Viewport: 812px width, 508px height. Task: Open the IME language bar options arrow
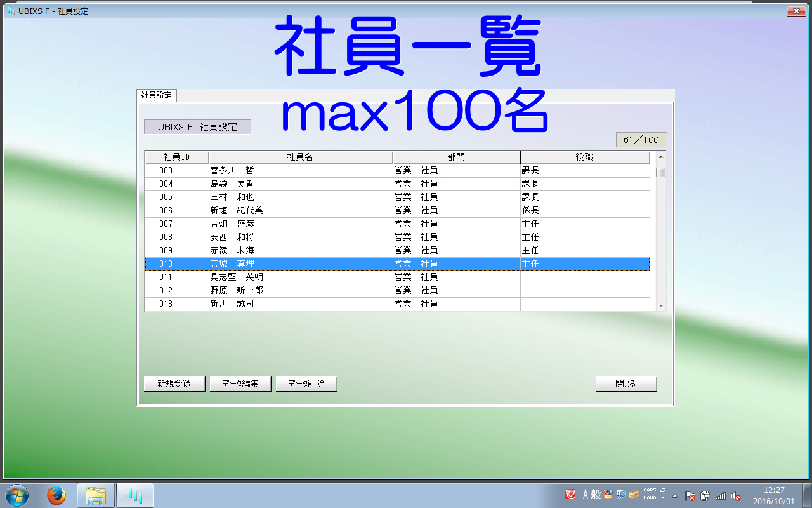coord(662,498)
